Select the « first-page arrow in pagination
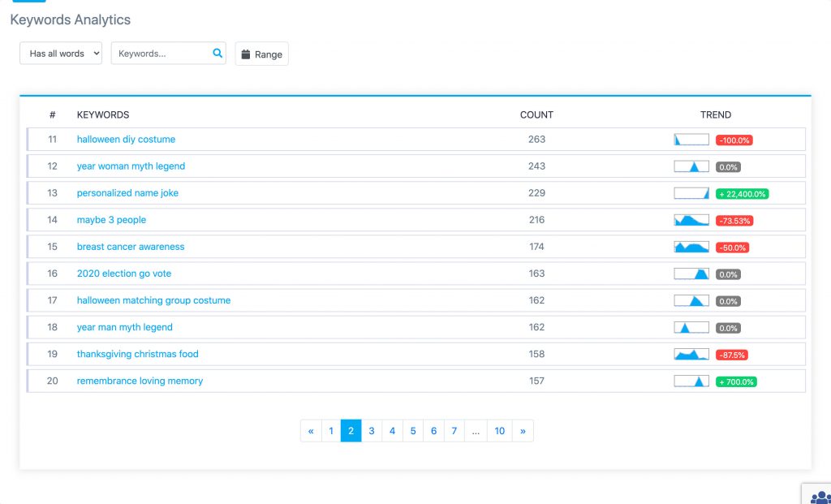Screen dimensions: 831x504 [x=311, y=430]
